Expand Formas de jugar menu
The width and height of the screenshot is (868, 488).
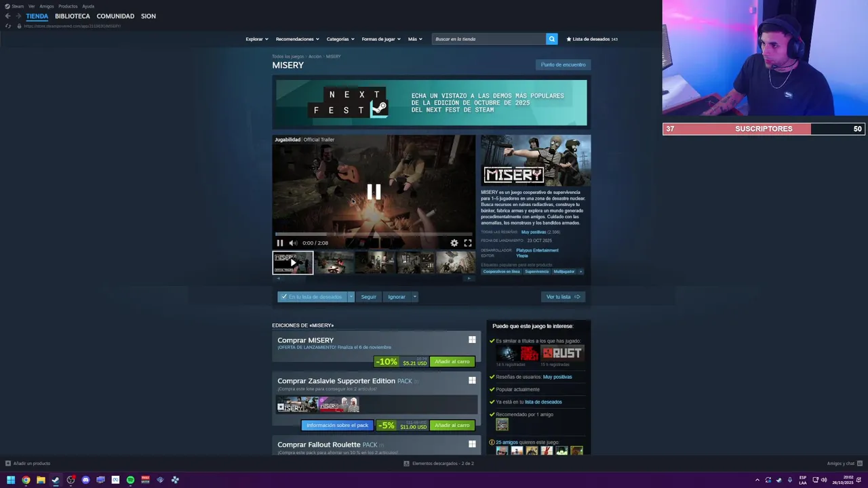[381, 39]
